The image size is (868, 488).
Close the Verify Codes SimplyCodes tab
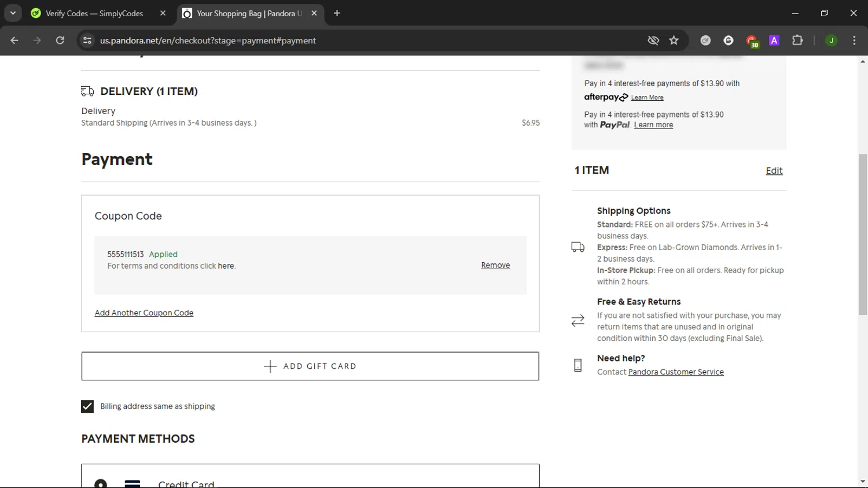[x=163, y=13]
